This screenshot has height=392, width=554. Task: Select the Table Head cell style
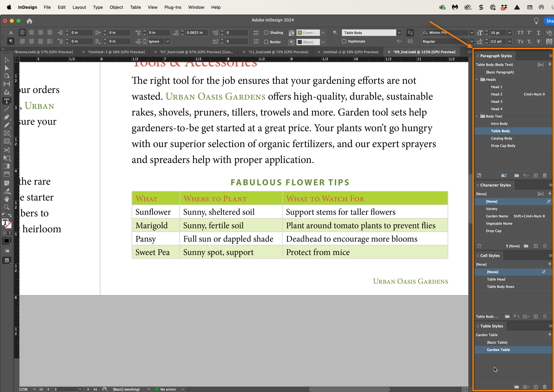pyautogui.click(x=496, y=279)
